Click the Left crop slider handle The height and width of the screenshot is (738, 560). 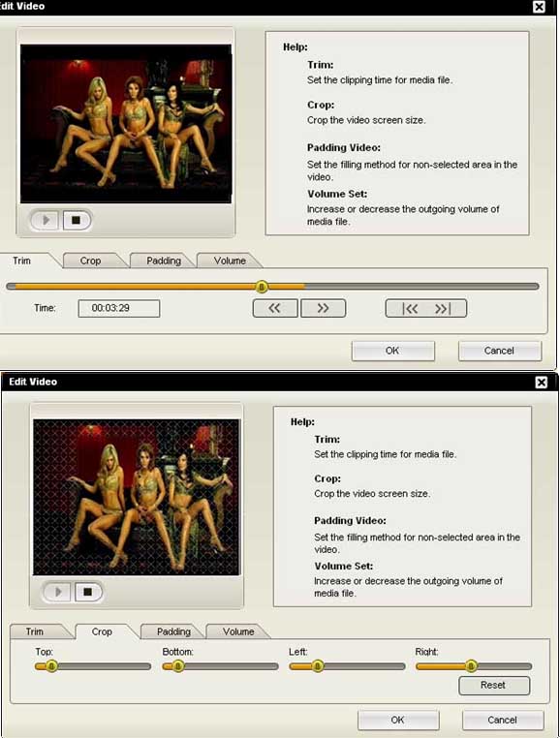(318, 666)
